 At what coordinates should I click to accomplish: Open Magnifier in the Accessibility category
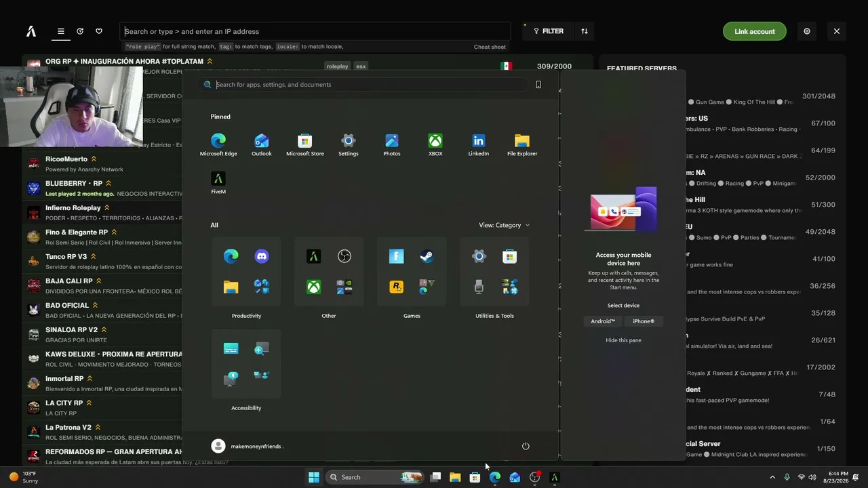(262, 348)
